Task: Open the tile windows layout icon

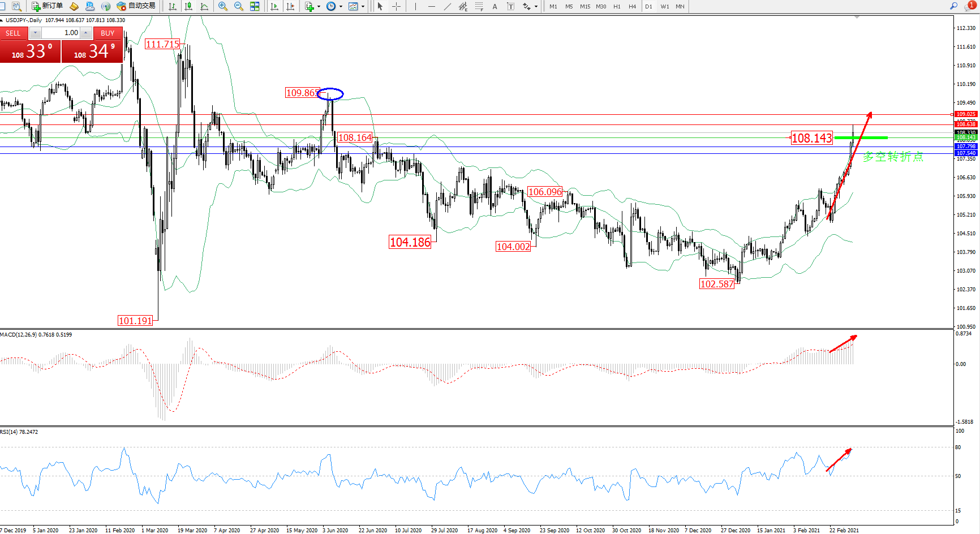Action: [x=255, y=6]
